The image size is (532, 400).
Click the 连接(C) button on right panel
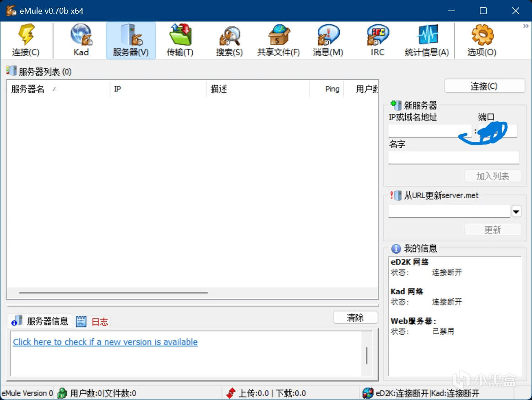point(484,86)
